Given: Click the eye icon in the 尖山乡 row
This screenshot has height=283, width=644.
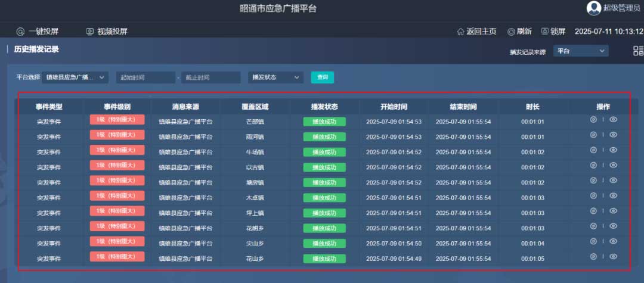Looking at the screenshot, I should coord(613,241).
